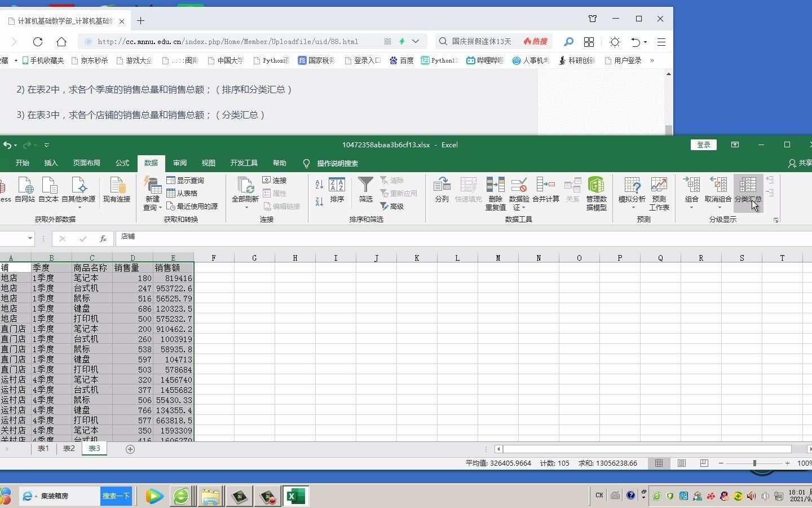Open Excel from the taskbar
The image size is (812, 508).
[x=295, y=496]
